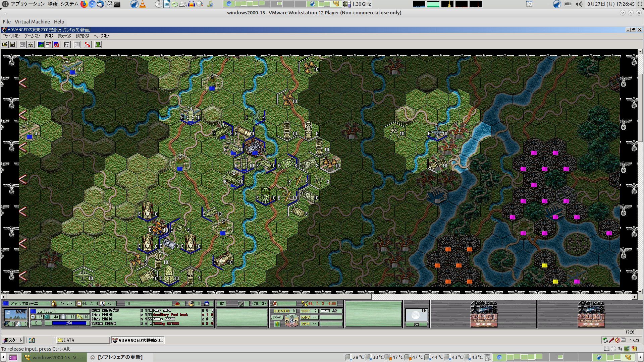
Task: Click the 1000kg SC1000 weapon entry
Action: (x=166, y=323)
